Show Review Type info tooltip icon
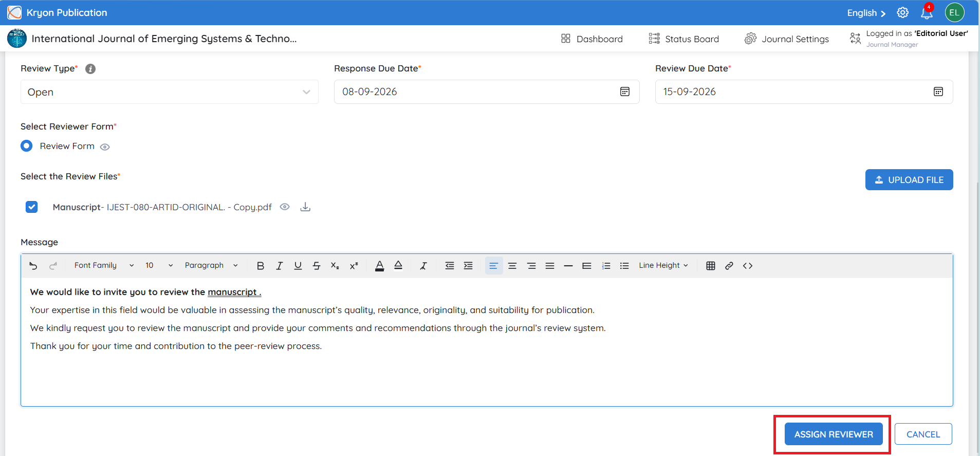 (x=90, y=69)
